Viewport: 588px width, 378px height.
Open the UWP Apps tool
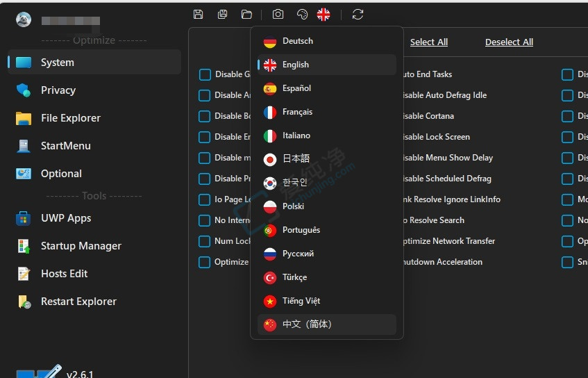[x=94, y=218]
